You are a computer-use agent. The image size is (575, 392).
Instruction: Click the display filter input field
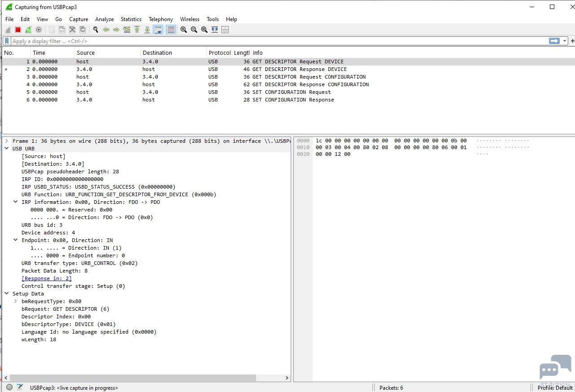(279, 41)
